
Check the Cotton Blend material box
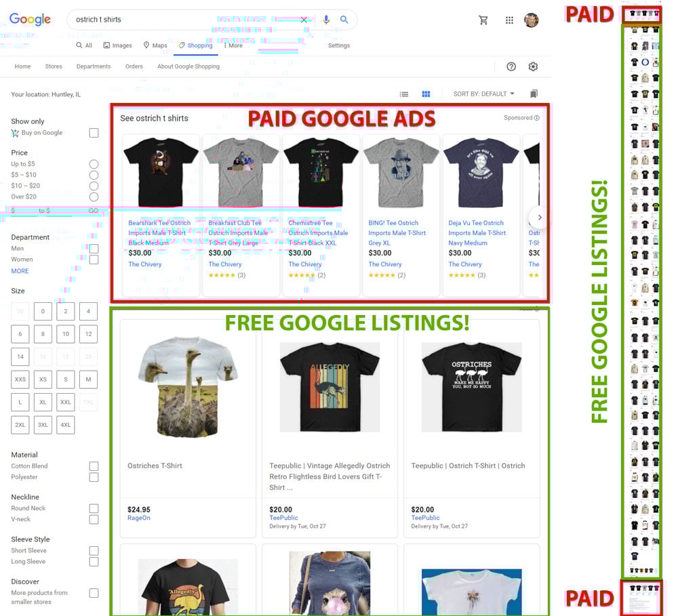coord(94,466)
